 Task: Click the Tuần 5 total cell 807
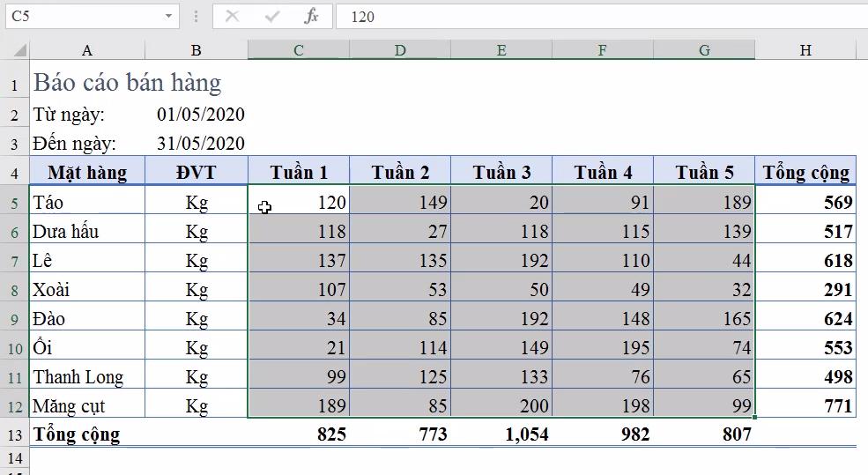tap(703, 434)
